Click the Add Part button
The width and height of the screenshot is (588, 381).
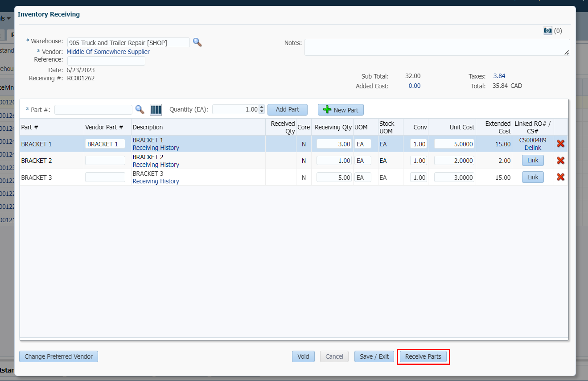point(288,109)
